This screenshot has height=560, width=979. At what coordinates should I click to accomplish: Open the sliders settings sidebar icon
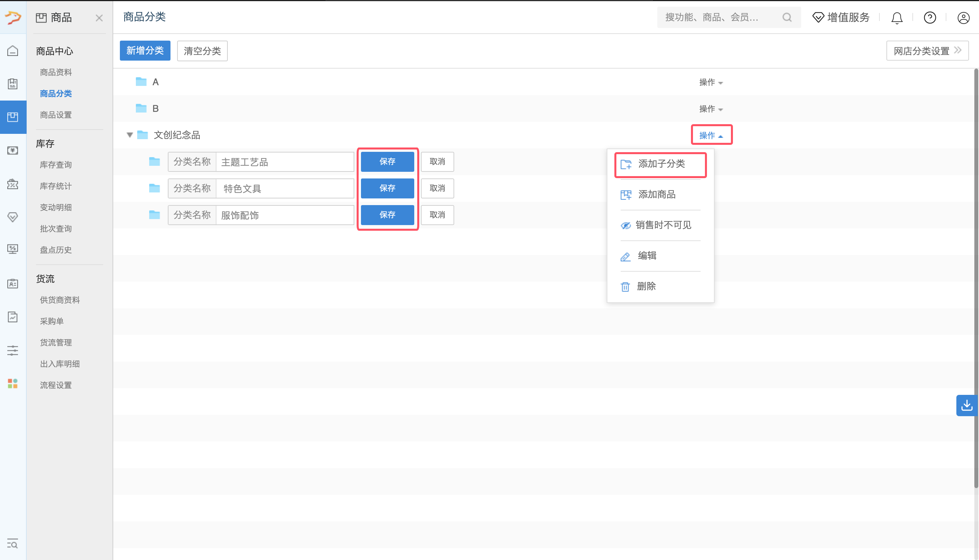click(13, 350)
